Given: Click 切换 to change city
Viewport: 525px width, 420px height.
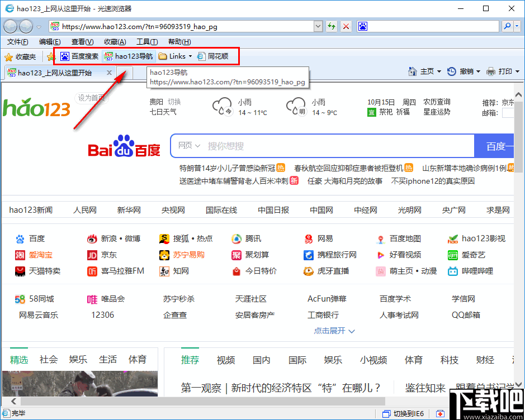Looking at the screenshot, I should (x=174, y=102).
